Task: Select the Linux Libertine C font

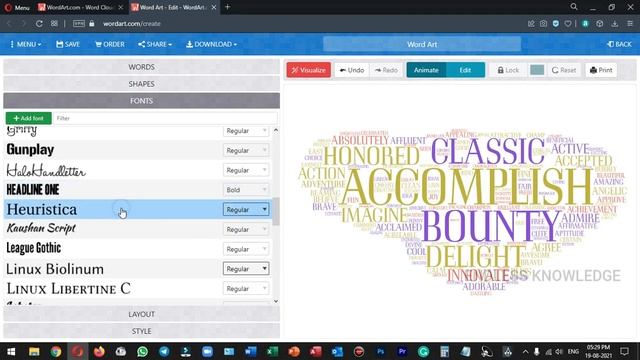Action: coord(68,289)
